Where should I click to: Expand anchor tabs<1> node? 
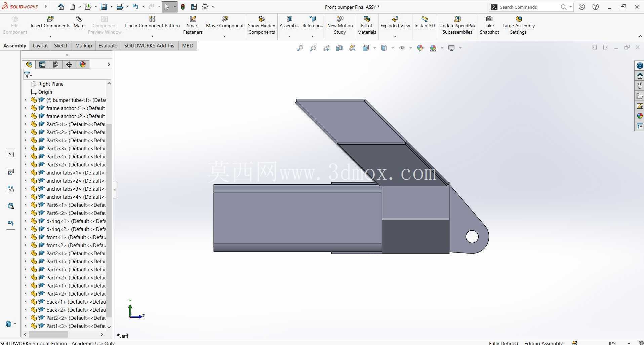tap(25, 172)
